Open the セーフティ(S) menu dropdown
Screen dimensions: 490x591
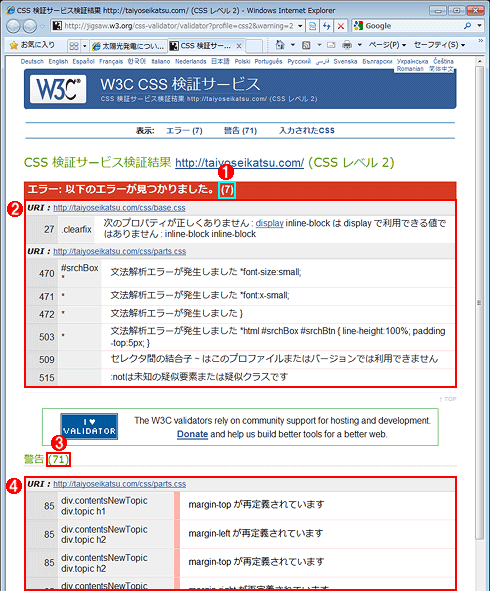439,45
